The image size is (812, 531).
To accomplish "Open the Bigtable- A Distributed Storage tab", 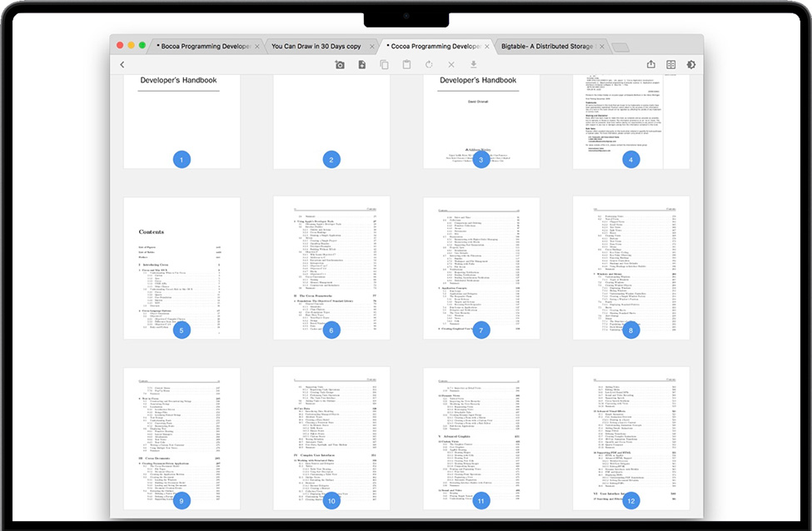I will coord(547,46).
